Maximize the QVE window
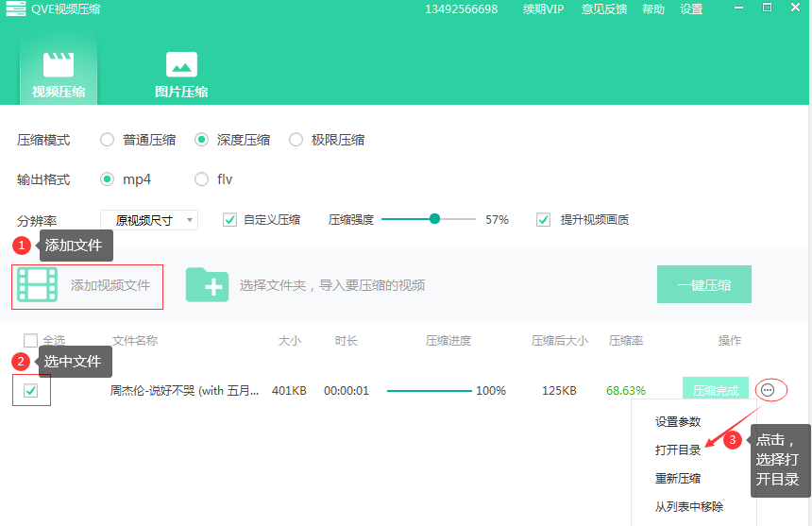Screen dimensions: 812x526 point(768,8)
